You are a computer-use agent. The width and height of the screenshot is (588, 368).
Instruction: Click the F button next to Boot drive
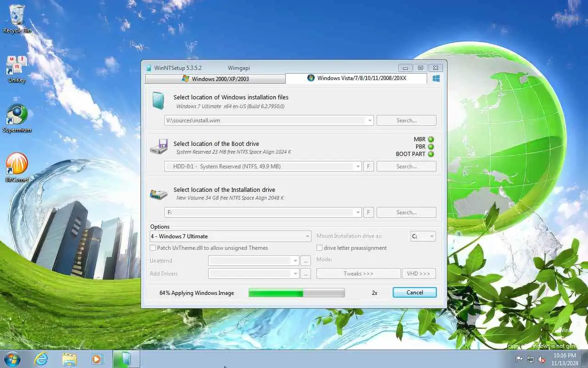[368, 167]
